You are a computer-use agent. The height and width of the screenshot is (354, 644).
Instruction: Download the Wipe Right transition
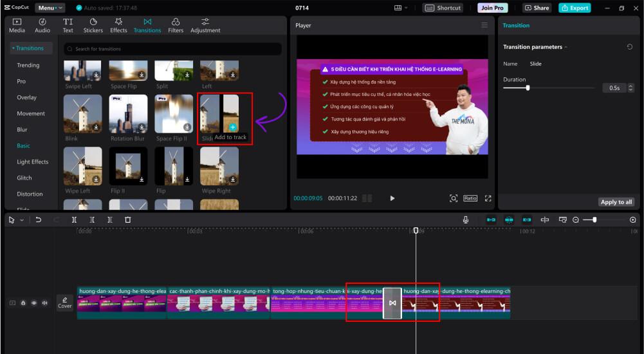[x=233, y=179]
